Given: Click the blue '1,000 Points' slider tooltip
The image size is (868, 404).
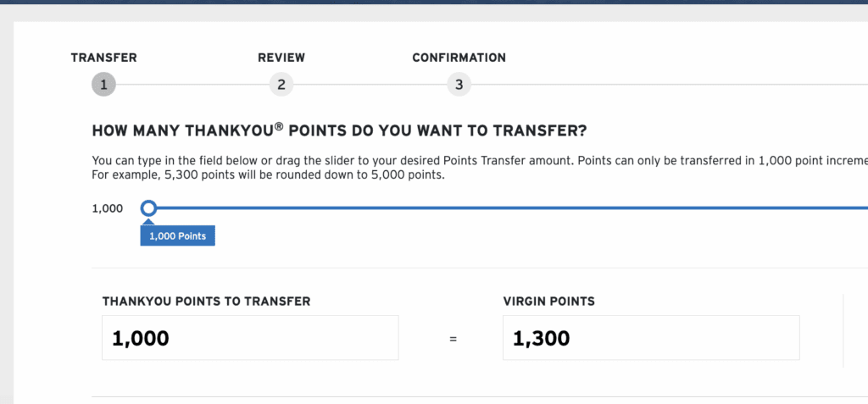Looking at the screenshot, I should (x=177, y=236).
